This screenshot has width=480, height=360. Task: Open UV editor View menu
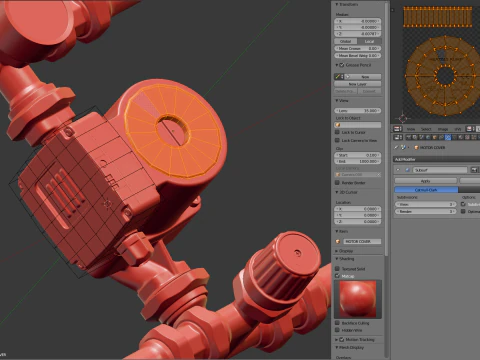click(x=411, y=129)
